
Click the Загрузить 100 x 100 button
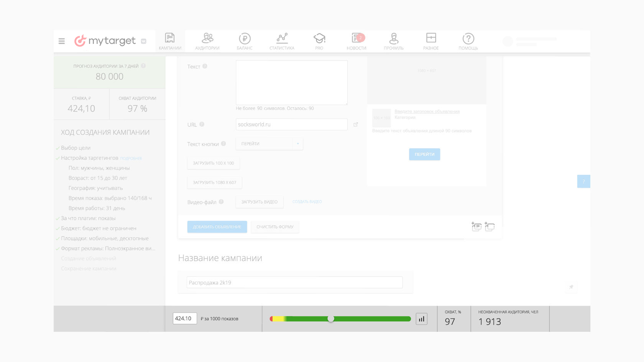[x=214, y=163]
